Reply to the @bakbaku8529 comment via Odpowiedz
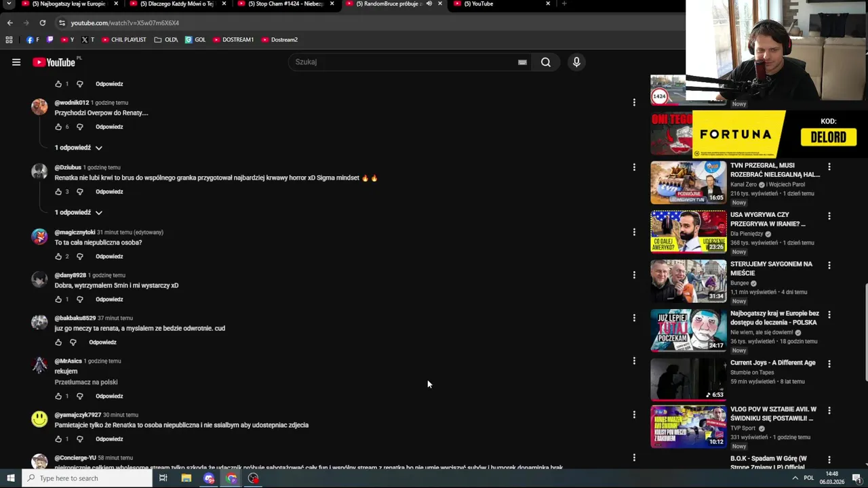This screenshot has width=868, height=488. [103, 342]
